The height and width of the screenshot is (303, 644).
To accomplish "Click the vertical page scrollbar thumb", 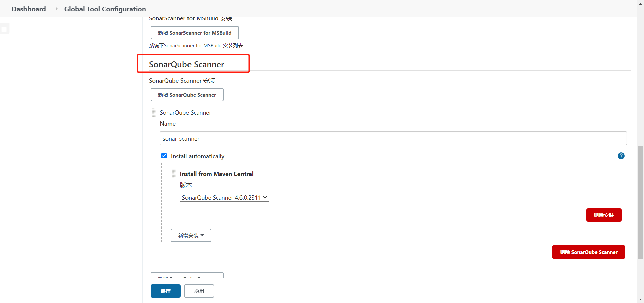I will 641,202.
